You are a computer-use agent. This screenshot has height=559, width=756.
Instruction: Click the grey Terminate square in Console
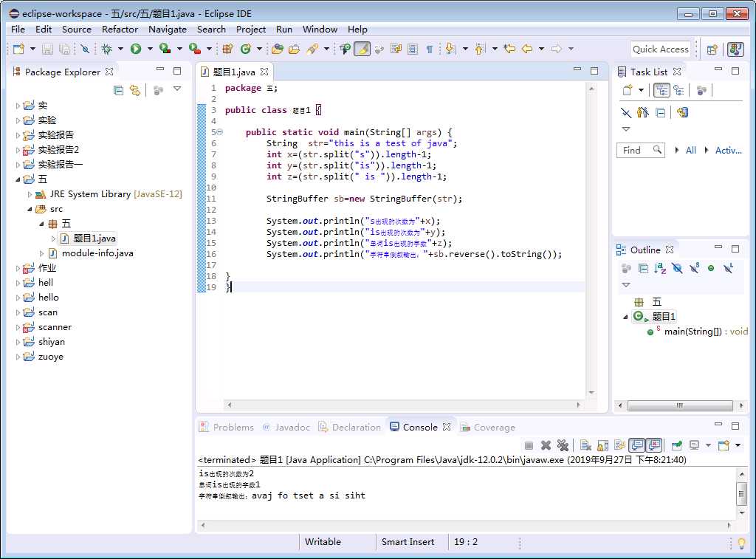click(x=529, y=446)
